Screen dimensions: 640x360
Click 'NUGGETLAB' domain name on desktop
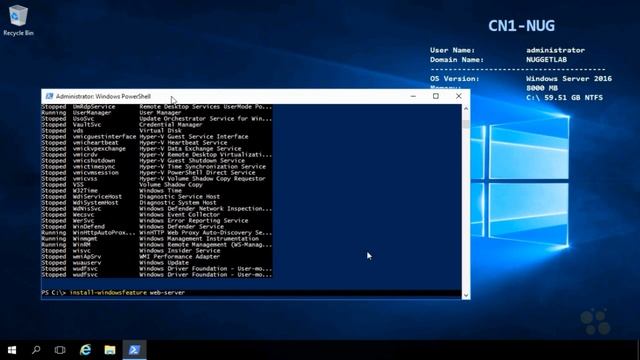tap(547, 60)
